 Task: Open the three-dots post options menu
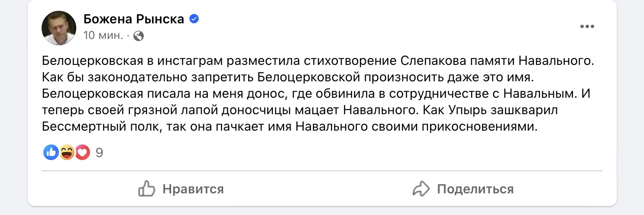tap(587, 27)
